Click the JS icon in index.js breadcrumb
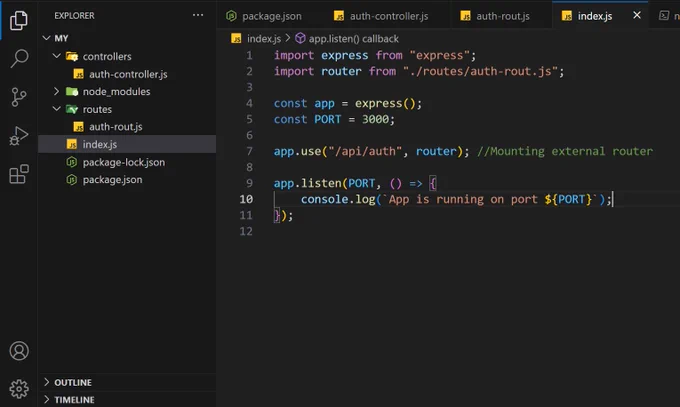This screenshot has width=680, height=407. 236,39
